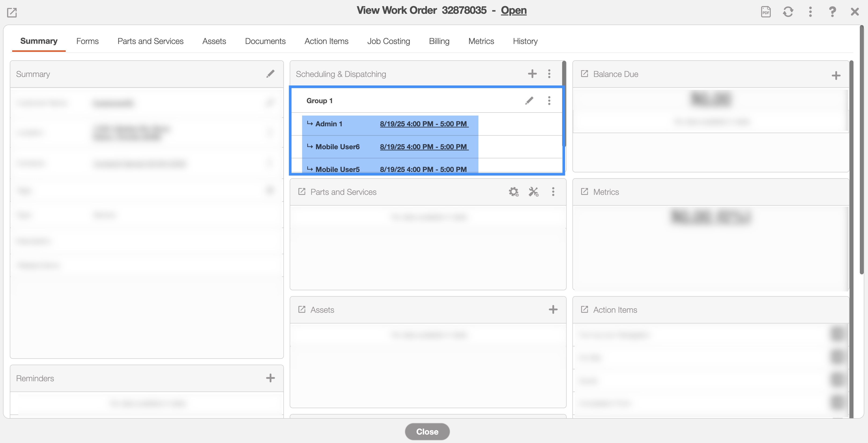Screen dimensions: 868x443
Task: Open Scheduling & Dispatching kebab menu
Action: point(549,74)
